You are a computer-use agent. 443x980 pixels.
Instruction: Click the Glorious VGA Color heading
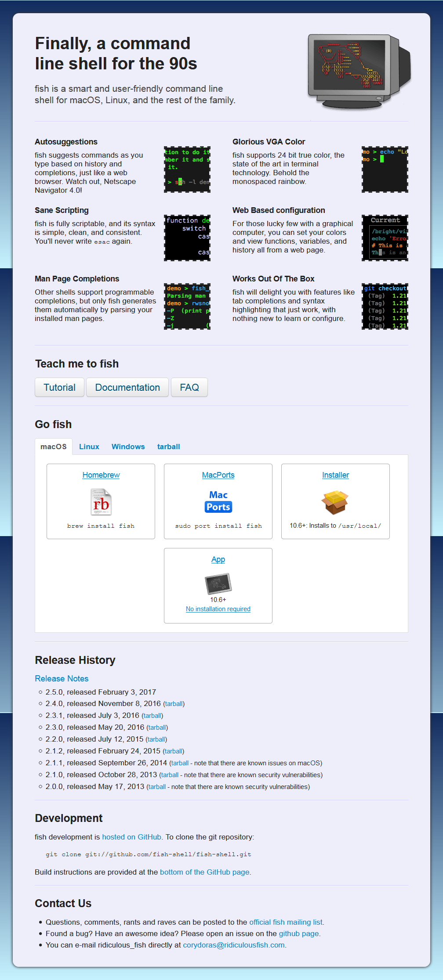point(269,142)
